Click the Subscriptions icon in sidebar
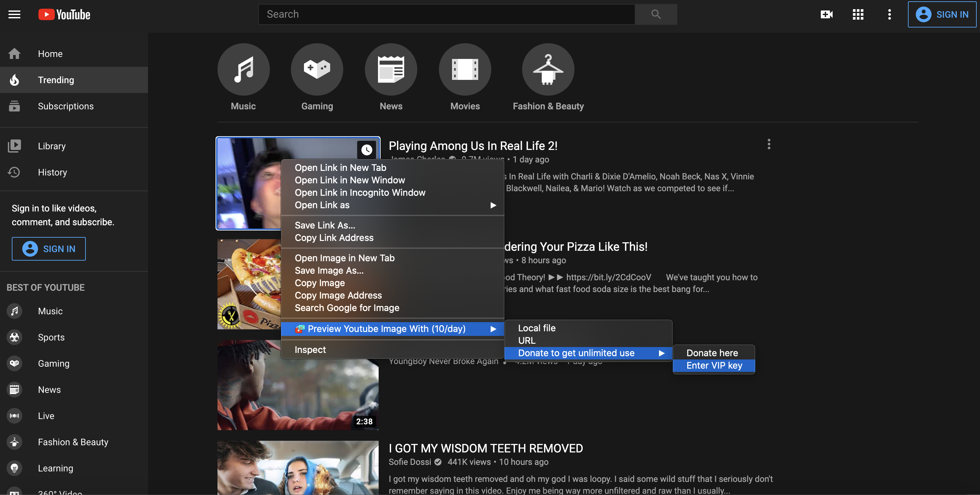980x495 pixels. coord(14,106)
